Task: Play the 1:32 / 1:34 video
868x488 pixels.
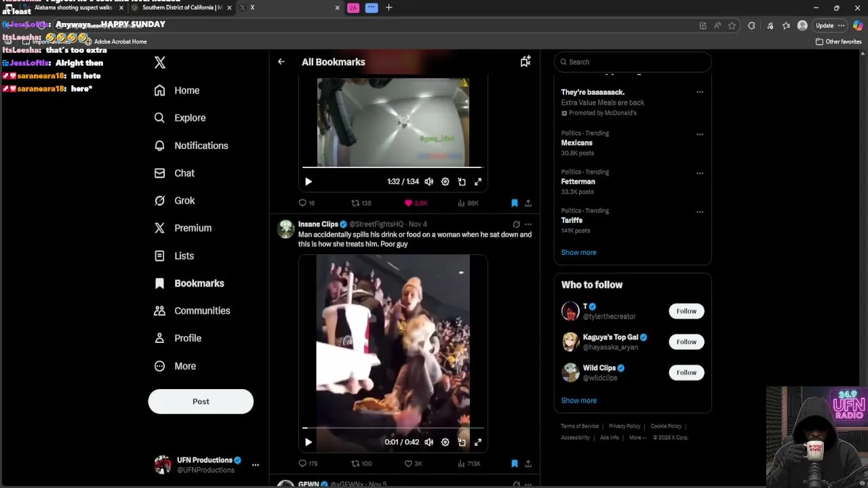Action: click(309, 182)
